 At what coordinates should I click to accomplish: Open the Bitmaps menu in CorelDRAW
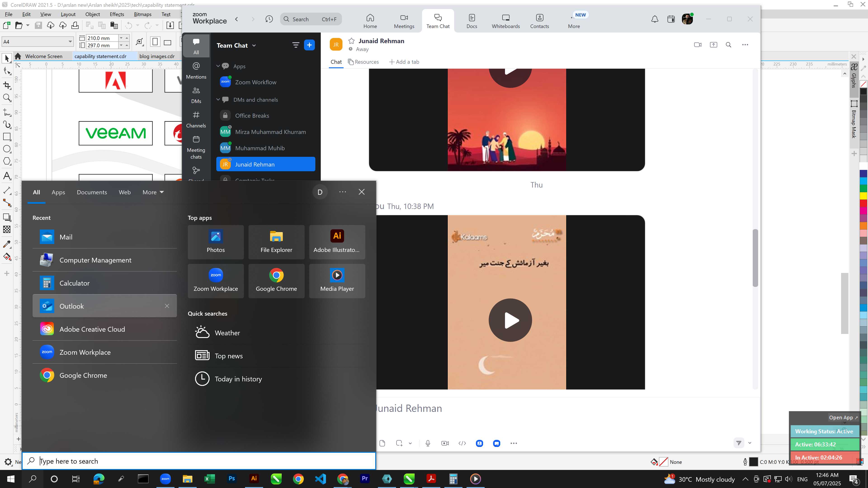point(143,14)
